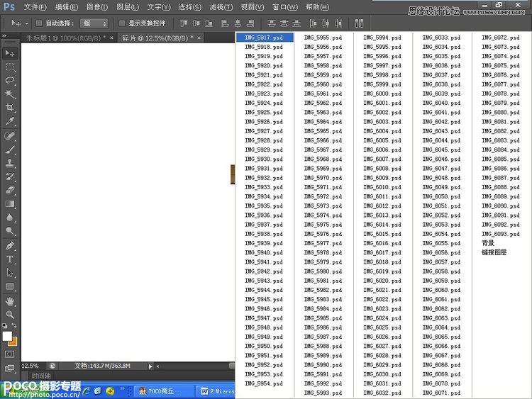The height and width of the screenshot is (399, 532).
Task: Select the History Brush tool
Action: point(10,176)
